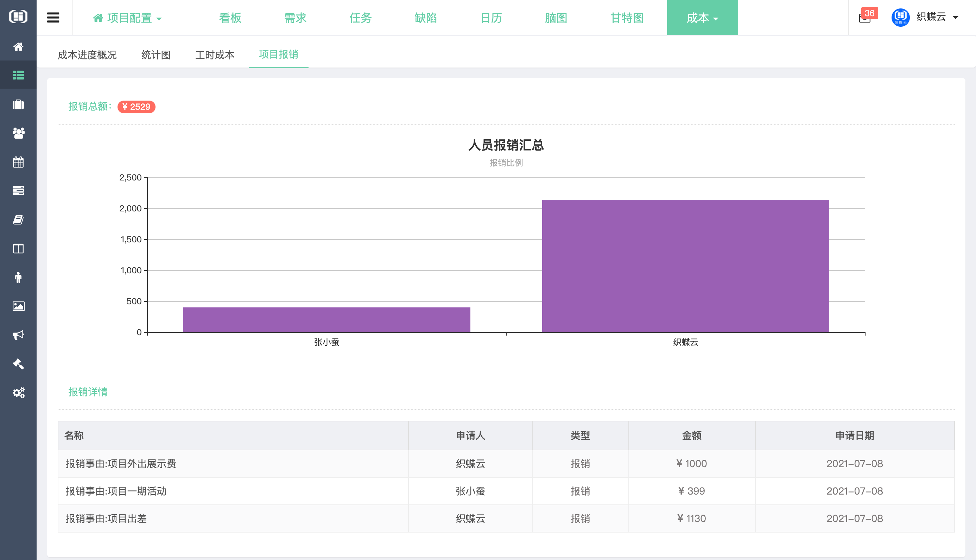Open the gears settings icon at sidebar bottom

pyautogui.click(x=18, y=393)
